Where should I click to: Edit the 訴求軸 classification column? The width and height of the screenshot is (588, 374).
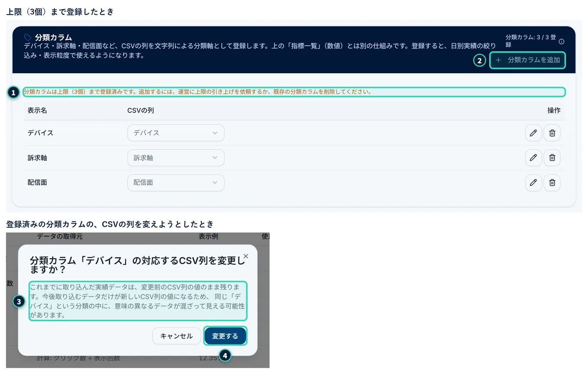click(x=533, y=158)
